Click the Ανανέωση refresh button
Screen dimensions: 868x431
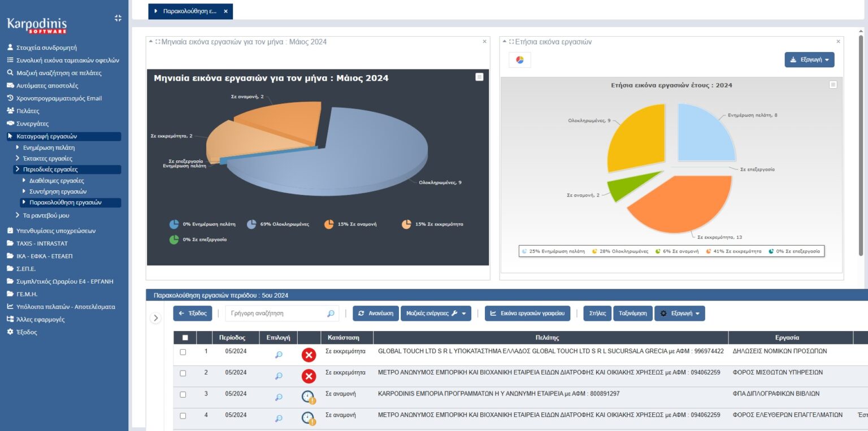tap(376, 314)
